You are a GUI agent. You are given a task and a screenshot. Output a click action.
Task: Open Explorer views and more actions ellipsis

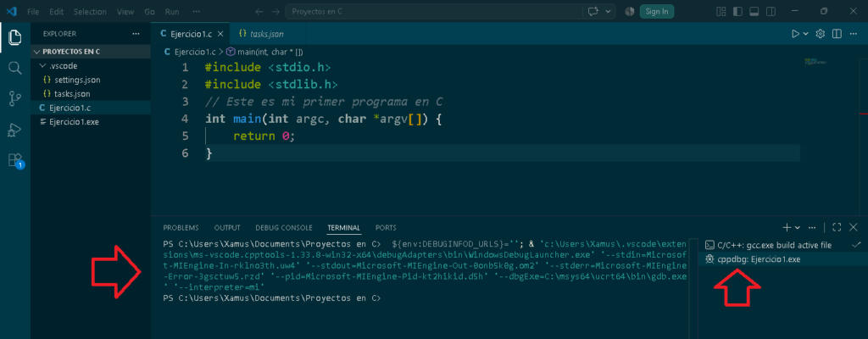136,34
